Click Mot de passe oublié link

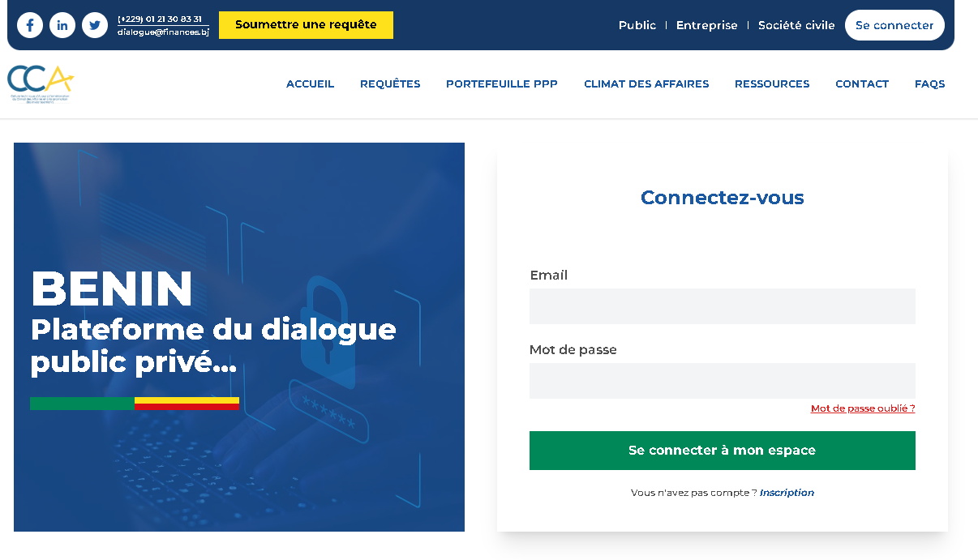[x=862, y=408]
